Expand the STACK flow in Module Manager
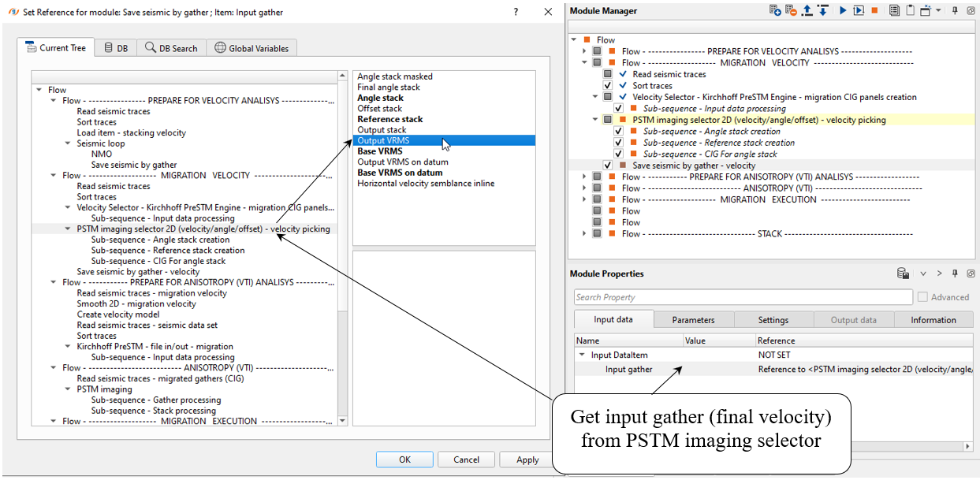Image resolution: width=980 pixels, height=480 pixels. click(584, 234)
